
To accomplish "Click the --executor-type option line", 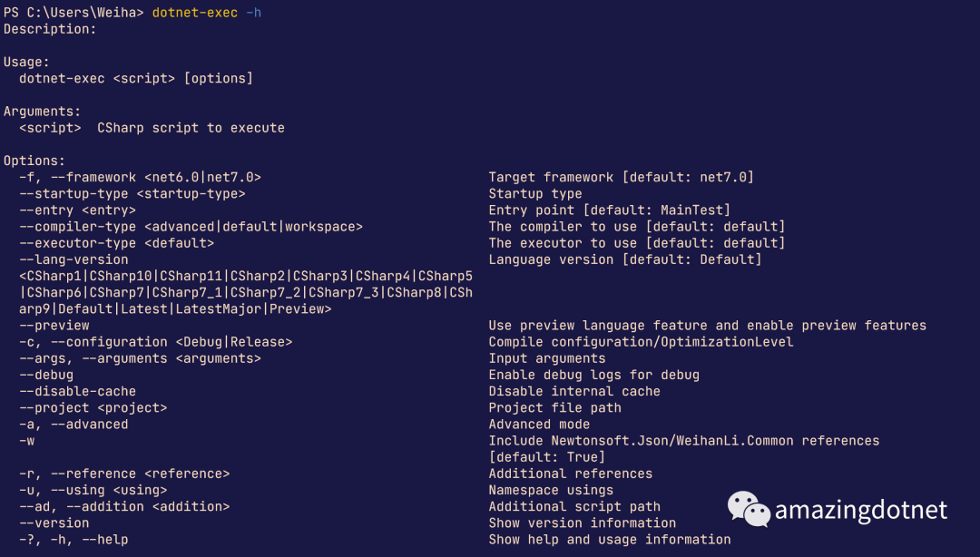I will (x=116, y=243).
